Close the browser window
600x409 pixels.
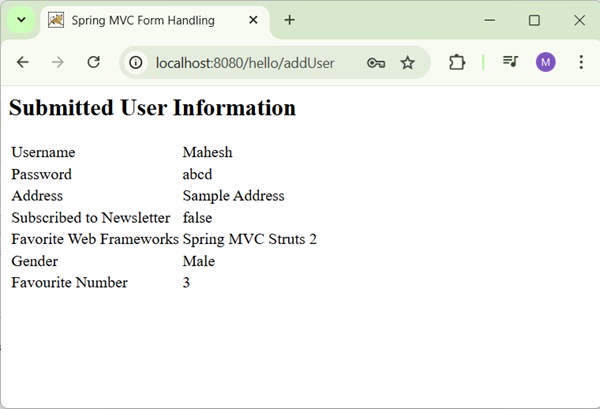point(579,20)
